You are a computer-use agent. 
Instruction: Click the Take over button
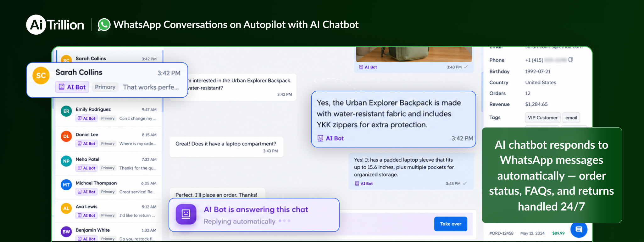(x=451, y=224)
